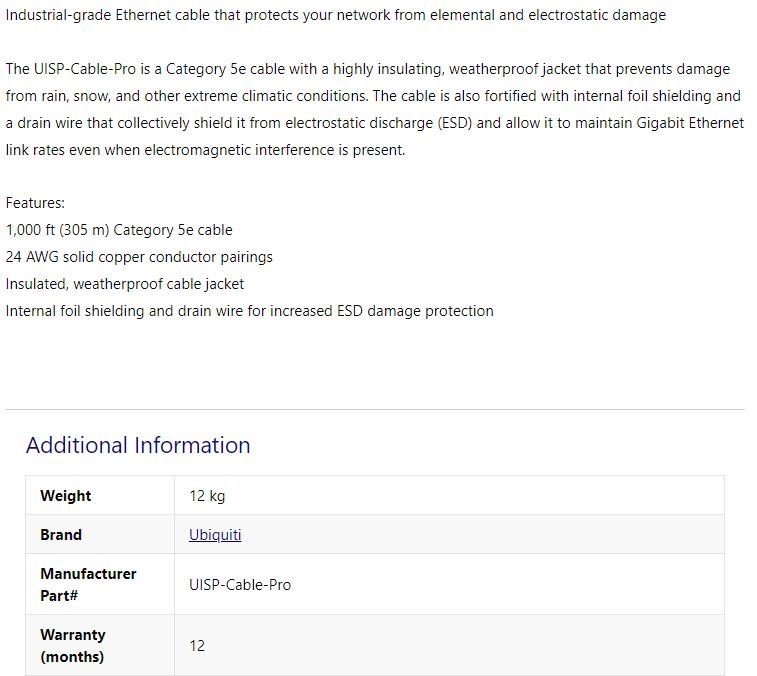Click the Brand row label

[x=61, y=535]
